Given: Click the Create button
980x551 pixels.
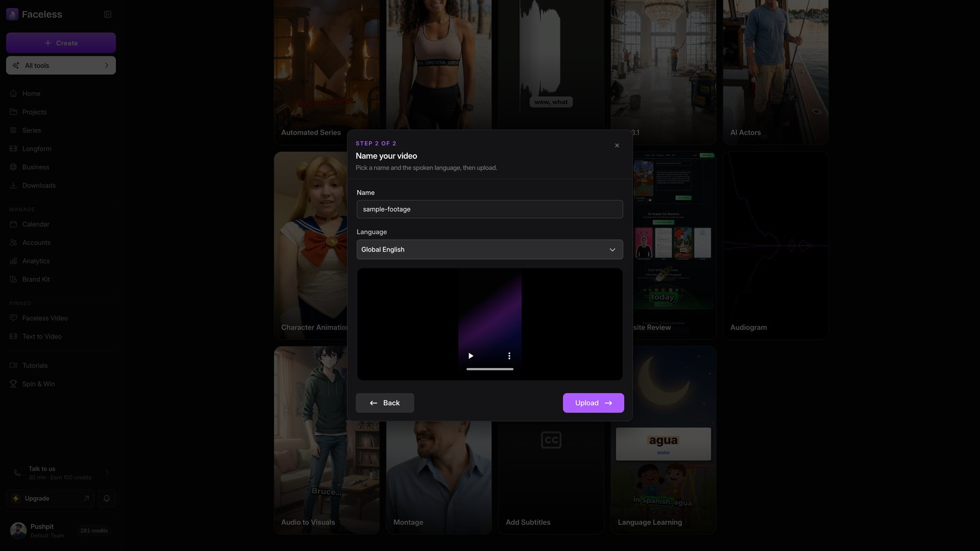Looking at the screenshot, I should coord(61,43).
